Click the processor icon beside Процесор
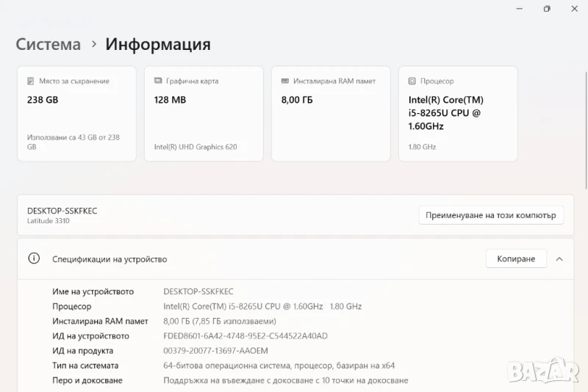This screenshot has height=392, width=588. 412,81
